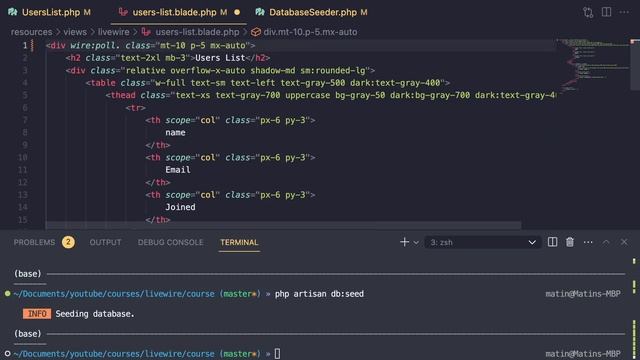
Task: Click the symbol cube icon in breadcrumb
Action: point(256,32)
